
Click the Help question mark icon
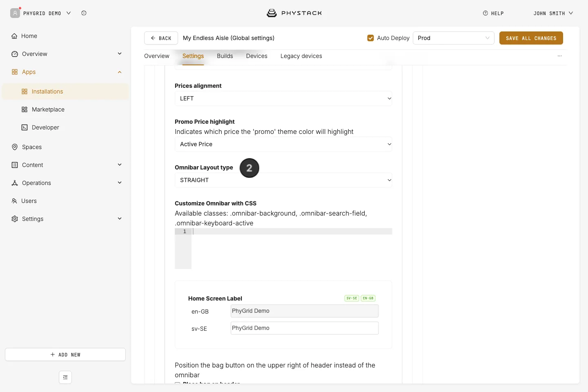point(486,13)
